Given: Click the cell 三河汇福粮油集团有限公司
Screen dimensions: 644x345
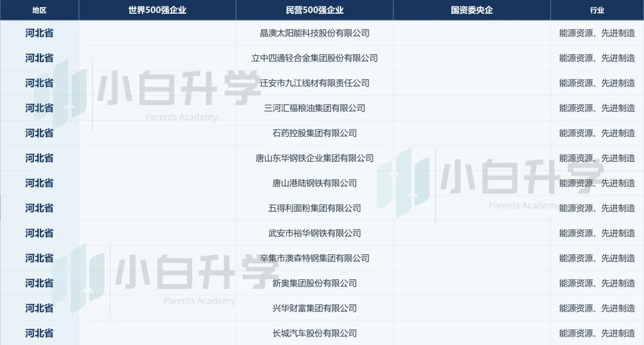Looking at the screenshot, I should point(315,108).
